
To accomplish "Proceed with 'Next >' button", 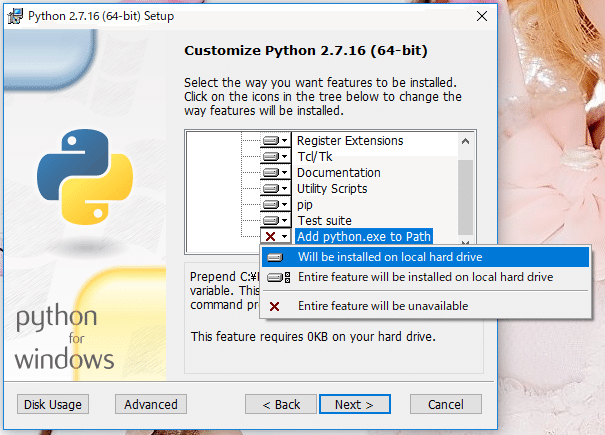I will click(x=355, y=404).
